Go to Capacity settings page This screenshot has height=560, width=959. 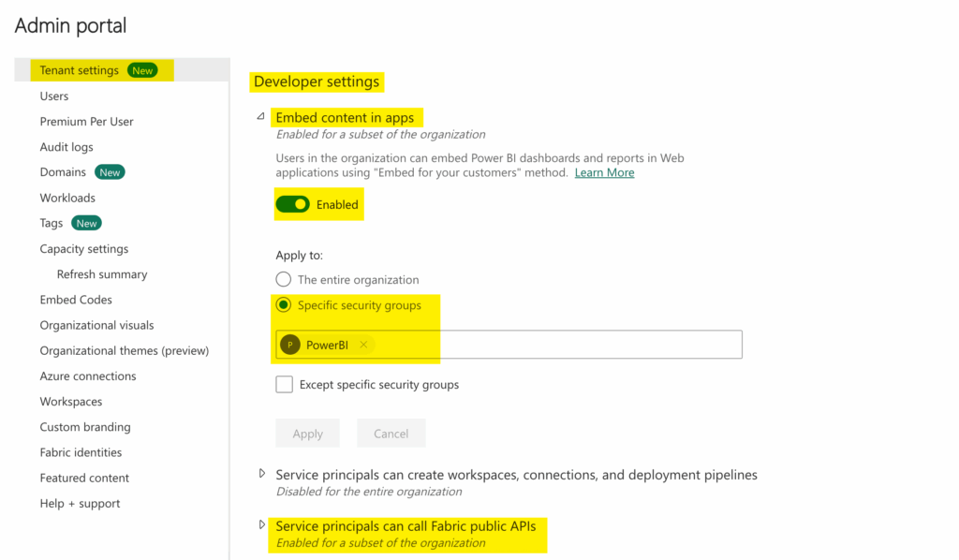click(84, 249)
